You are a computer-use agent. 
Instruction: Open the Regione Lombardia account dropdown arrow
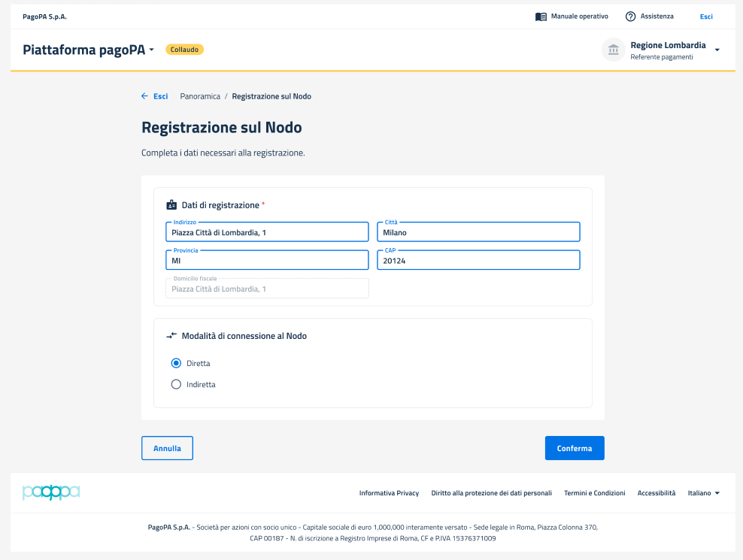tap(717, 50)
